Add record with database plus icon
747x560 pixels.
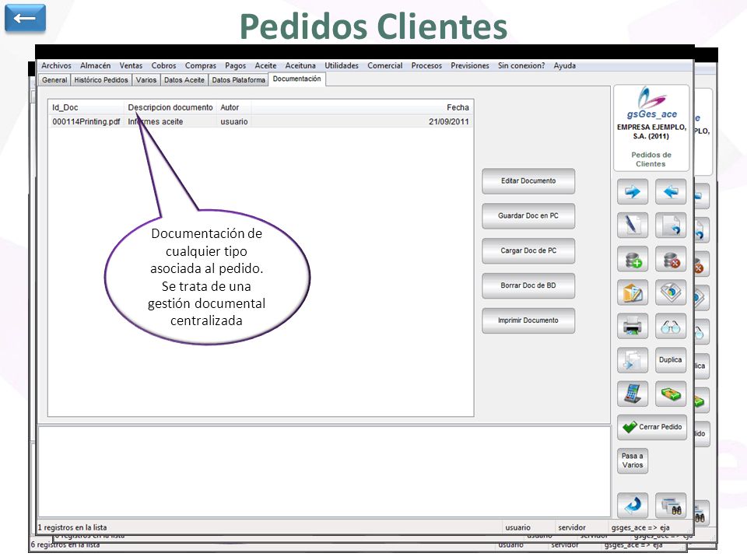pos(632,259)
